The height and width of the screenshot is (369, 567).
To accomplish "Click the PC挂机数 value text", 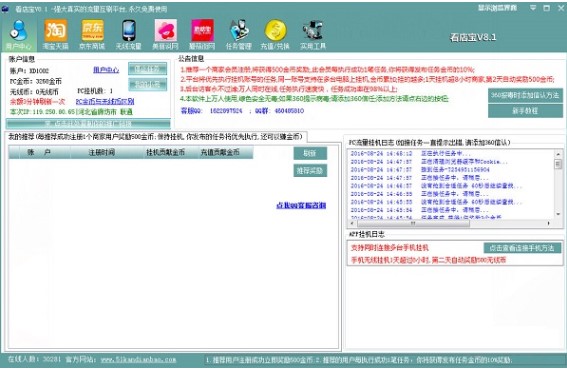I will 95,91.
